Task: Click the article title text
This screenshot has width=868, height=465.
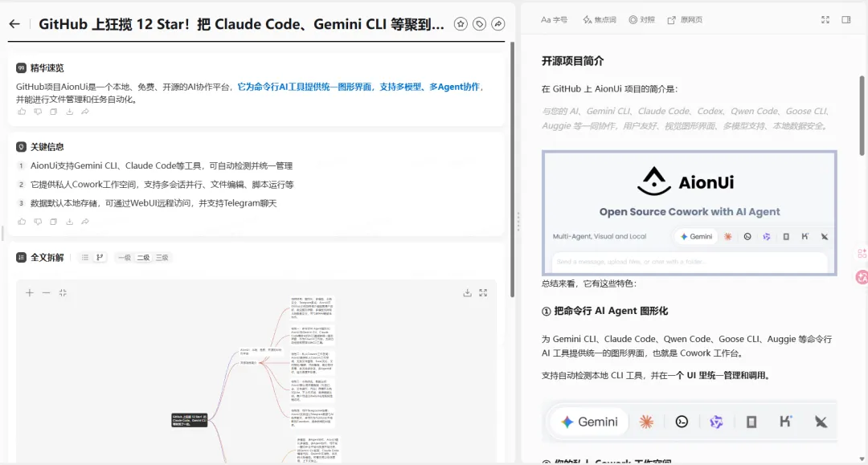Action: [x=241, y=24]
